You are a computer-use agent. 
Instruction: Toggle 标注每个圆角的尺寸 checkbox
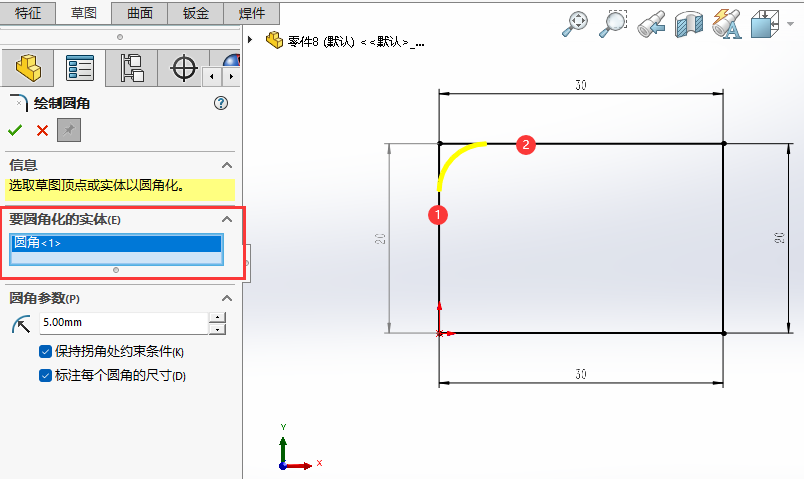point(45,375)
